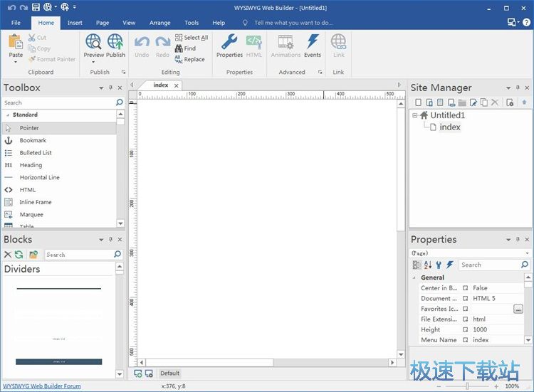Image resolution: width=534 pixels, height=392 pixels.
Task: Collapse the Standard toolbox category
Action: [x=8, y=115]
